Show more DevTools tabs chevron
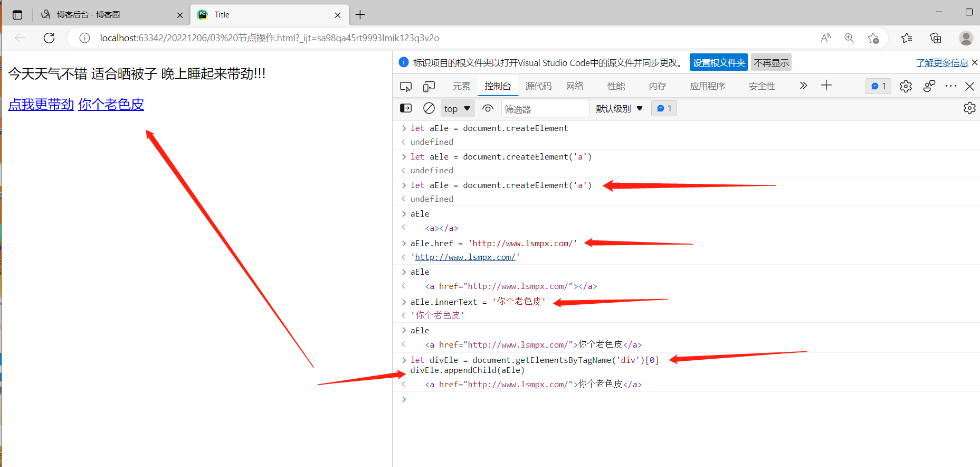Viewport: 980px width, 467px height. (x=803, y=86)
